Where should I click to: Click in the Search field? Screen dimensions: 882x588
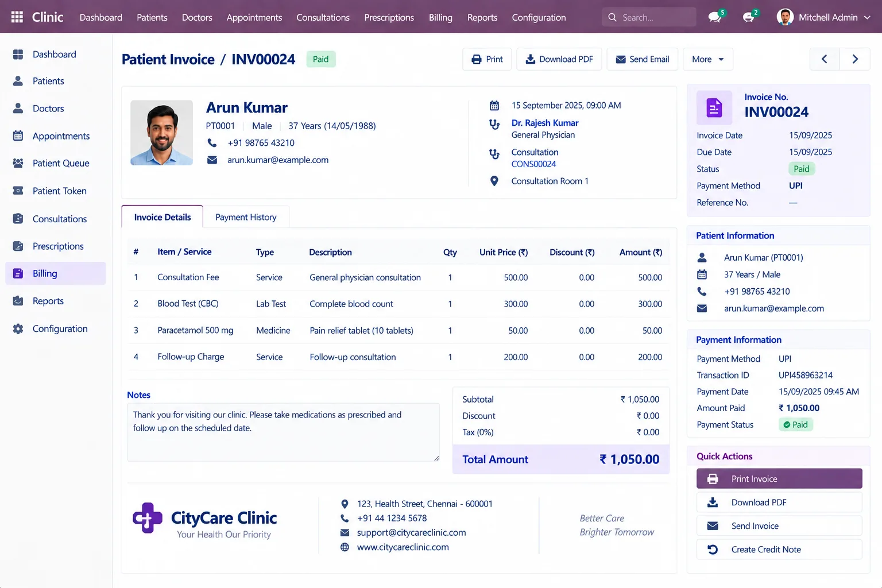(649, 17)
